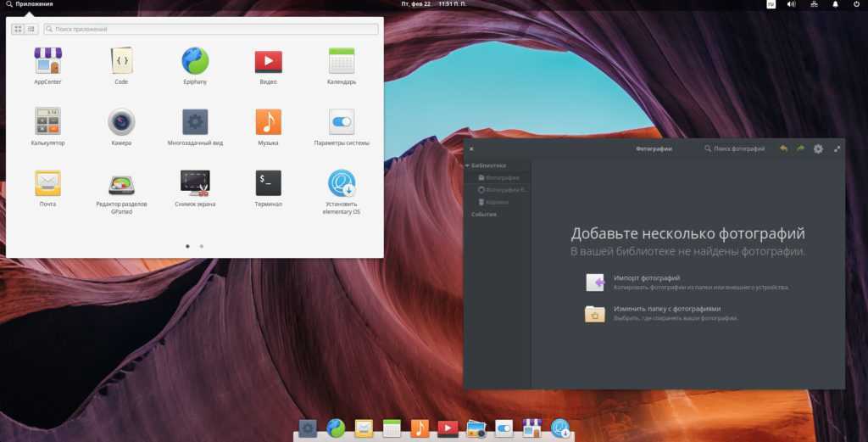The height and width of the screenshot is (442, 868).
Task: Go to second page of applications
Action: [201, 246]
